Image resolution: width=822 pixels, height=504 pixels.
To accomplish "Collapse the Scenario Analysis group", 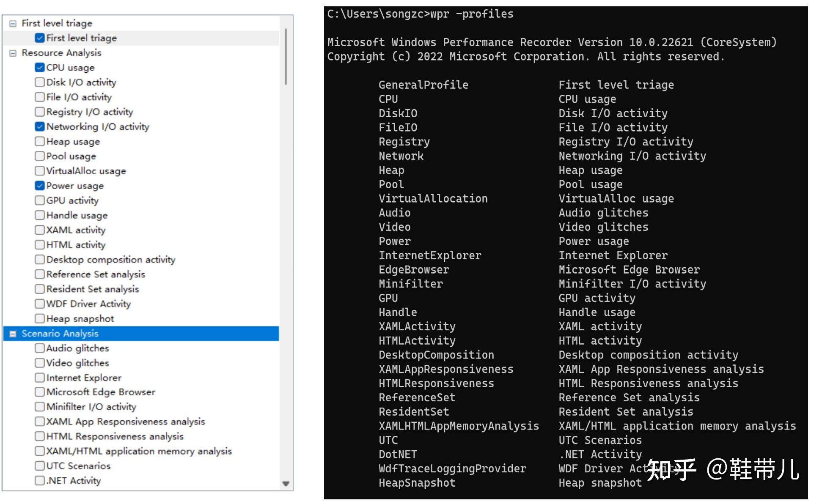I will 13,334.
